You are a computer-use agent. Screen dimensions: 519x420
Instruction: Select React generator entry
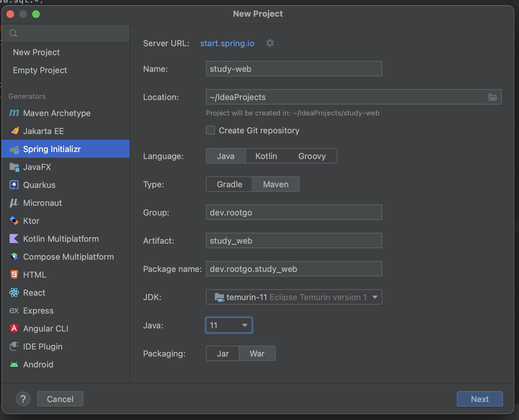[x=65, y=293]
